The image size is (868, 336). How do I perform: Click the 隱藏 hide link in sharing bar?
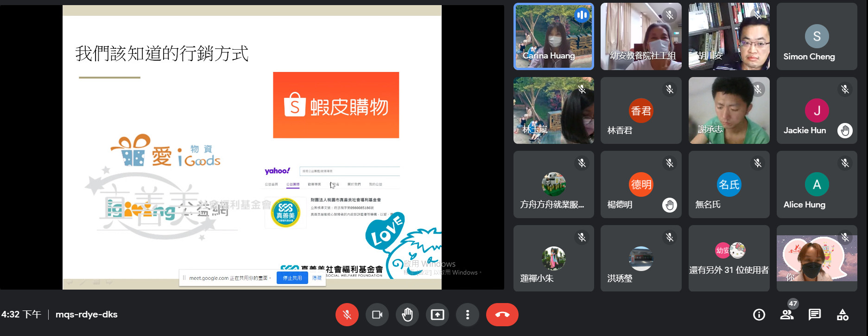pyautogui.click(x=317, y=278)
